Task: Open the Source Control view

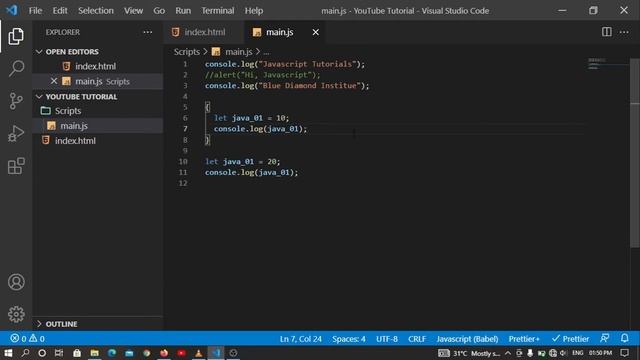Action: 16,101
